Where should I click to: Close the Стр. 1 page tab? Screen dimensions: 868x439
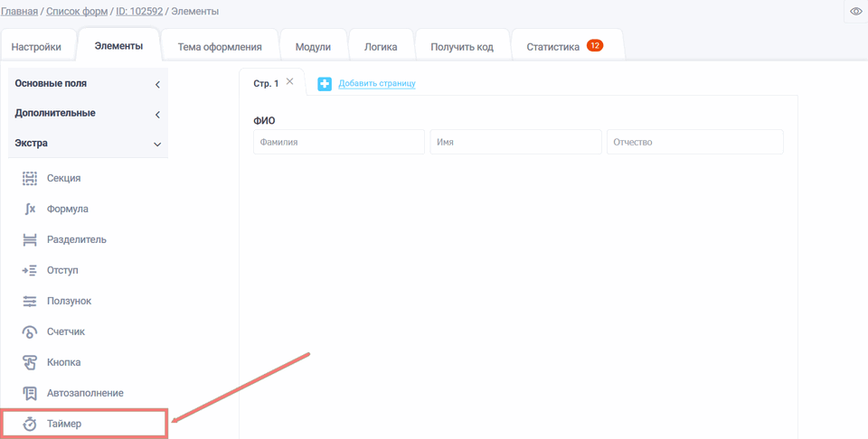[x=289, y=81]
